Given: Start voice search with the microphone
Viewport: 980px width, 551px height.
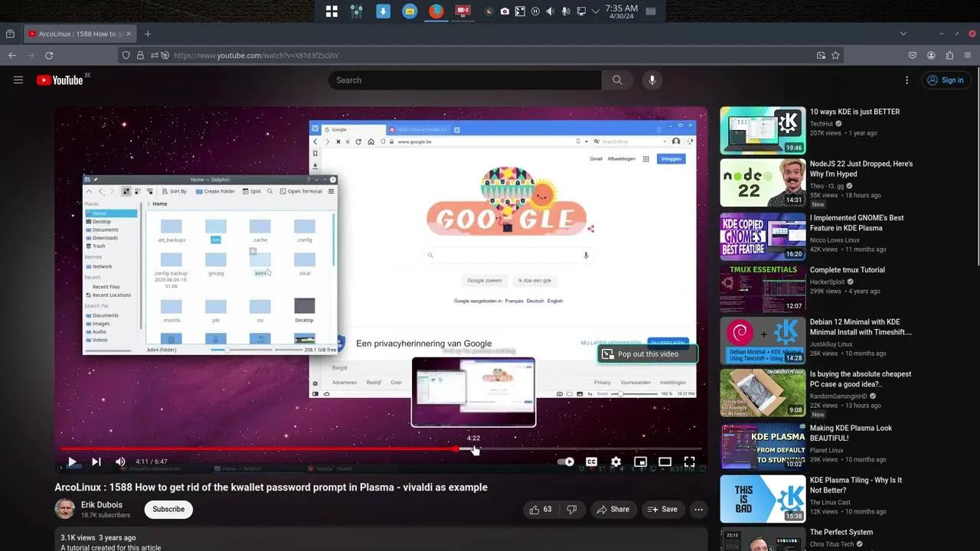Looking at the screenshot, I should pyautogui.click(x=652, y=80).
